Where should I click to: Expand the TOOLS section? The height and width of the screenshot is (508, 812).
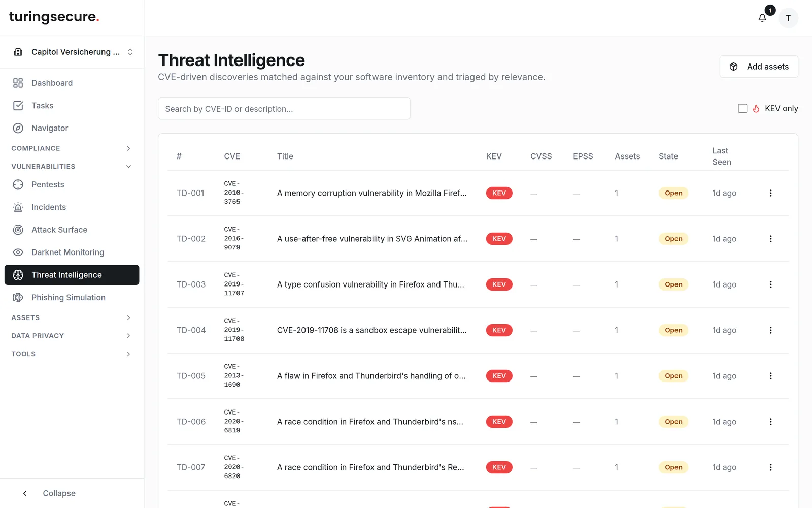72,354
